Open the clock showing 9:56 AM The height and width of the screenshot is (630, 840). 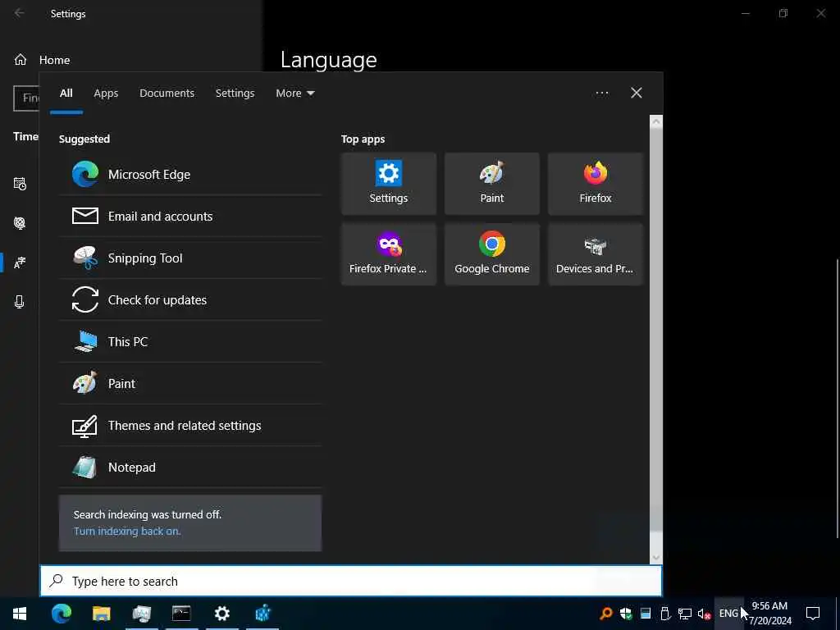tap(769, 614)
